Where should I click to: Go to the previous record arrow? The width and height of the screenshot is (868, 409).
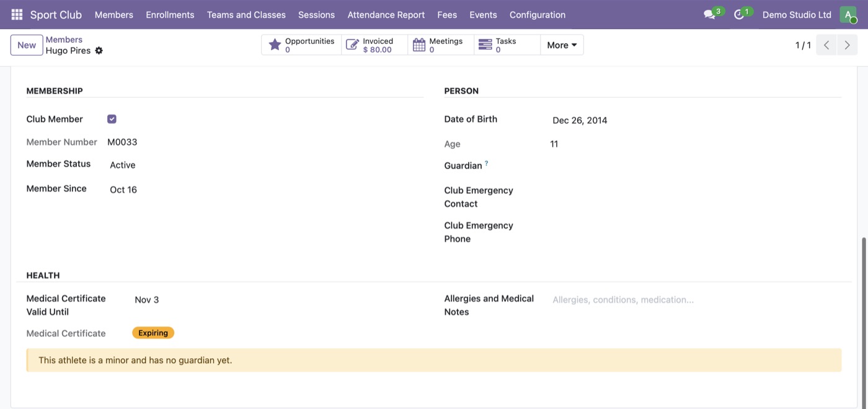[x=826, y=45]
